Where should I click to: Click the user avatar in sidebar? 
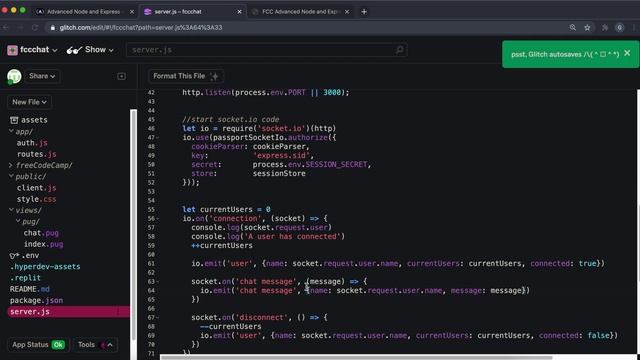click(x=14, y=76)
